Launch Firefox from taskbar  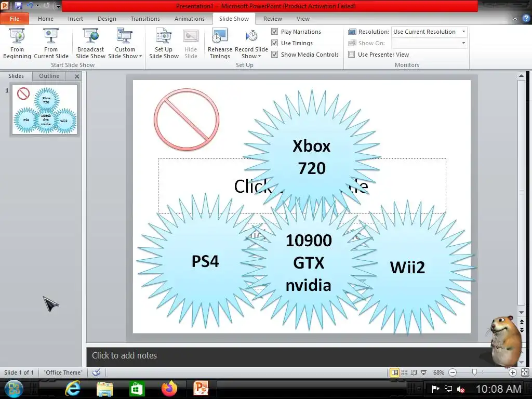[169, 389]
